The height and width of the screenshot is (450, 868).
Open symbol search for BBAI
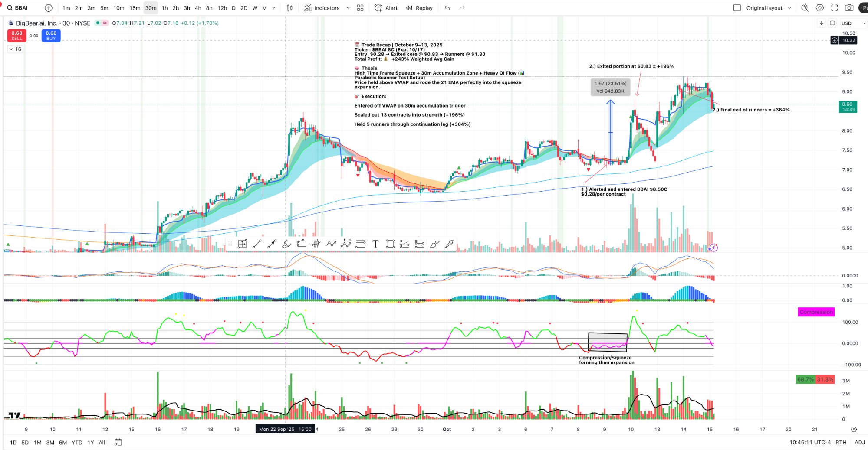(17, 8)
